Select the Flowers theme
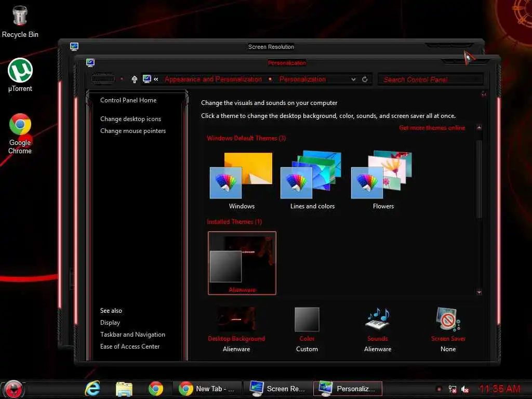Screen dimensions: 532x399 (383, 180)
